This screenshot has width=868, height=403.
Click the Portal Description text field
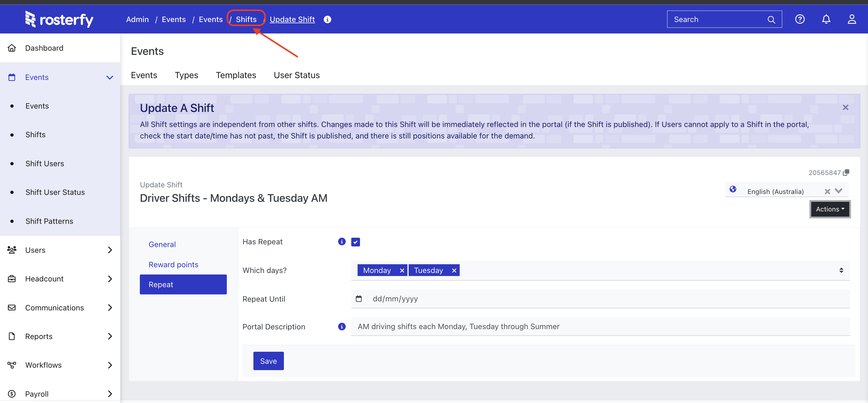click(x=600, y=327)
